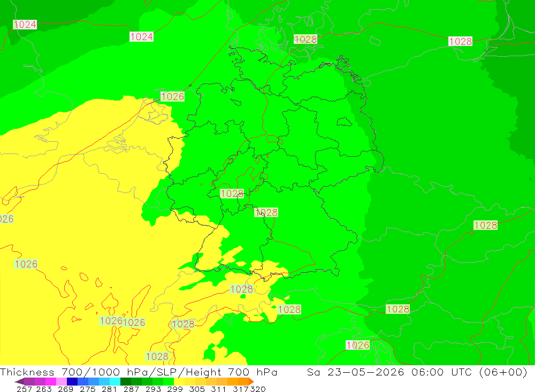Click the 1026 isobar label over the Dutch coast
The height and width of the screenshot is (392, 535).
point(173,97)
